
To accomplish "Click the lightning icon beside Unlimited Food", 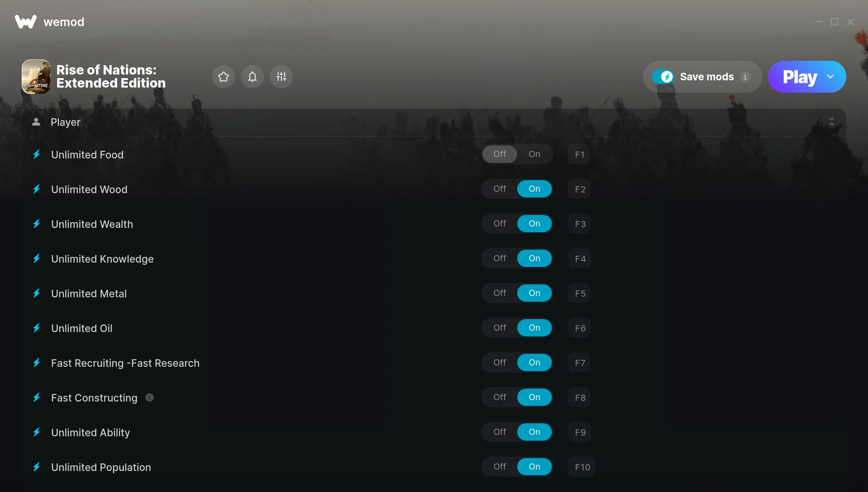I will [x=37, y=154].
